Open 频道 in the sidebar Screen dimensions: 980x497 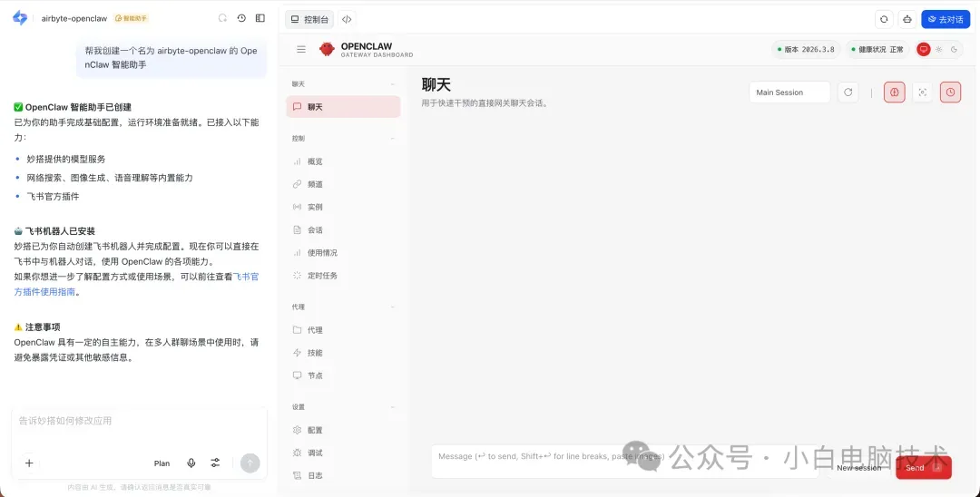pyautogui.click(x=343, y=184)
